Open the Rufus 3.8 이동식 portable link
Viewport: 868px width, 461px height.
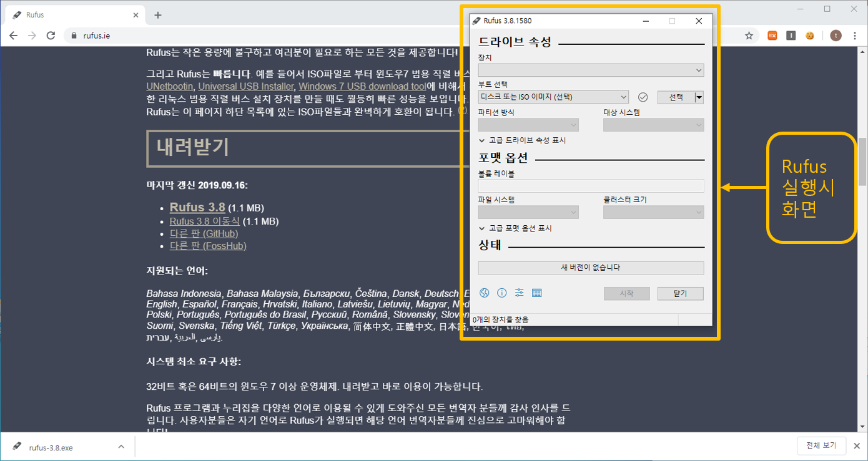click(205, 221)
